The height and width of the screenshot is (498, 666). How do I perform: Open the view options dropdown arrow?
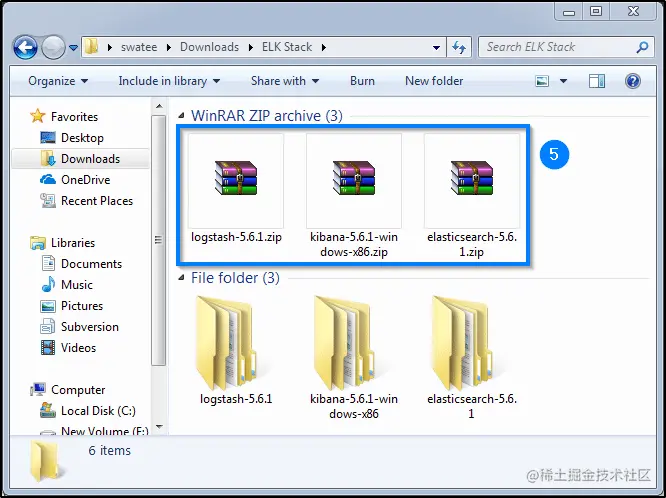pos(563,81)
